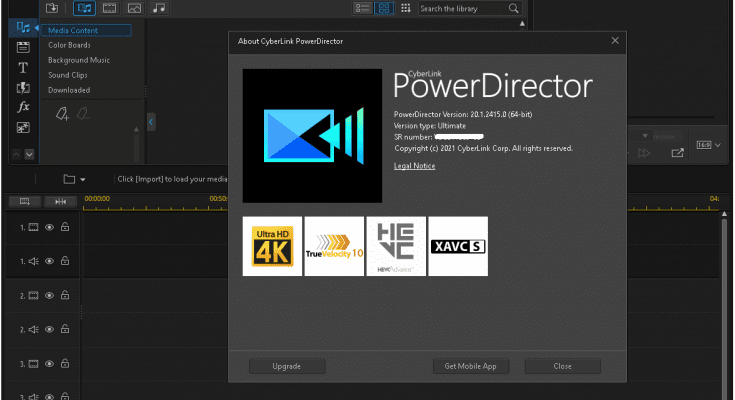Viewport: 735px width, 400px height.
Task: Open the Title Room T icon
Action: click(23, 68)
